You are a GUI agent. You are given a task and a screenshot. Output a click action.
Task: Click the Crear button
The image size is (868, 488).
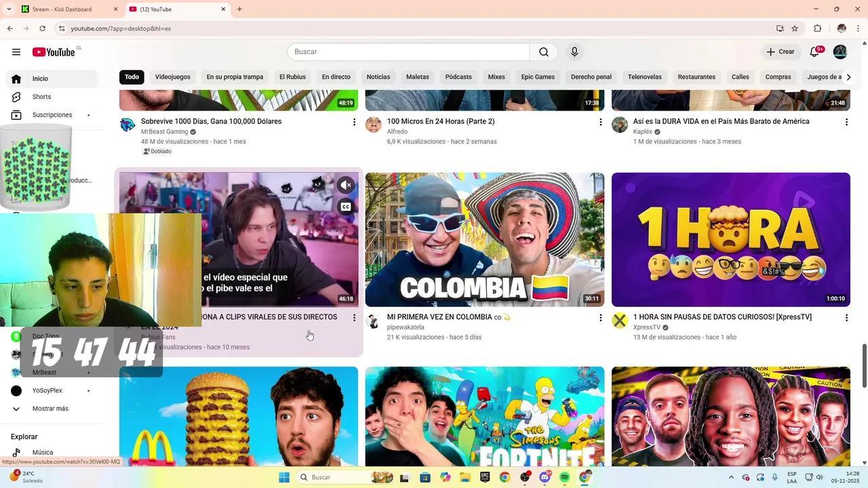pyautogui.click(x=781, y=52)
